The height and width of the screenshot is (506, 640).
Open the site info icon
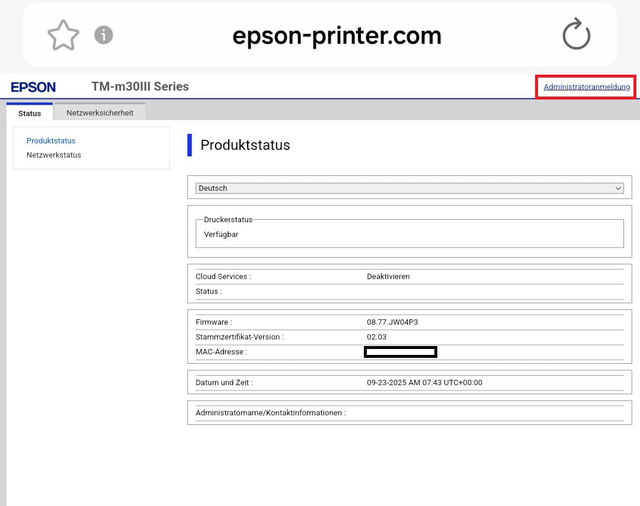(x=104, y=35)
